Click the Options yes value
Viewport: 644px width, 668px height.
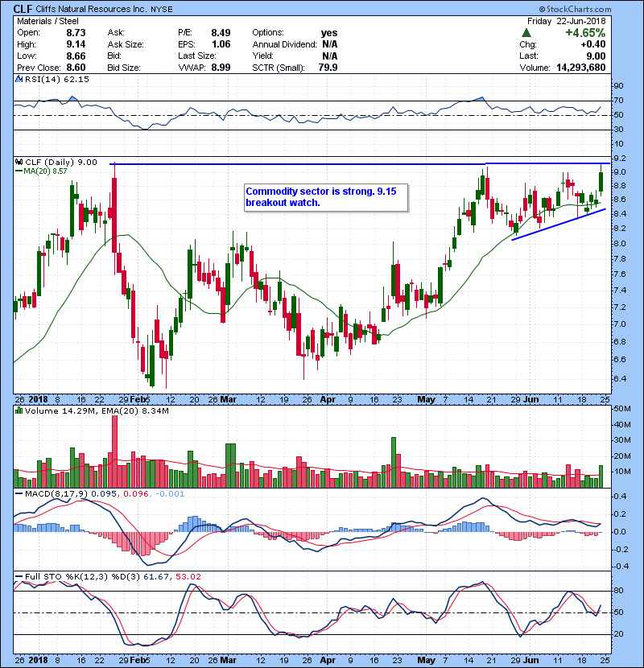pos(329,33)
